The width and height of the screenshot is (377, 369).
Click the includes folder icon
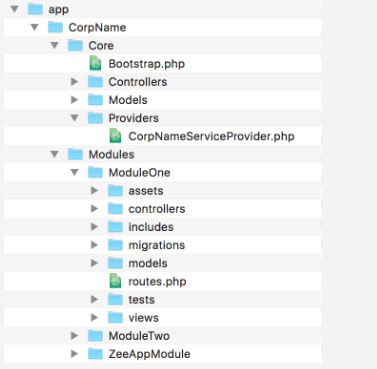tap(115, 226)
